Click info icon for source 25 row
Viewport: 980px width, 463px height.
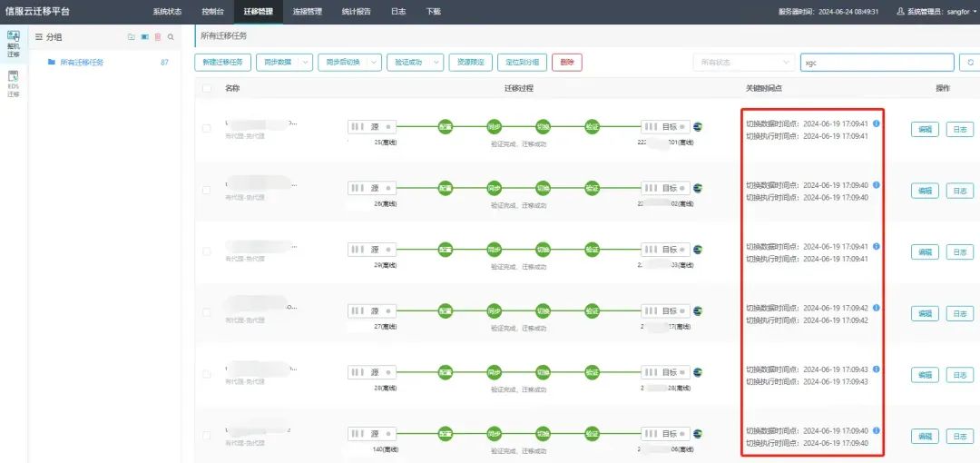(877, 123)
